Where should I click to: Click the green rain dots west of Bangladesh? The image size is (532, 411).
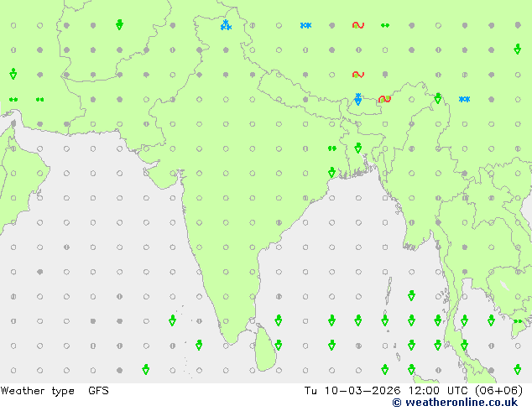pyautogui.click(x=332, y=148)
